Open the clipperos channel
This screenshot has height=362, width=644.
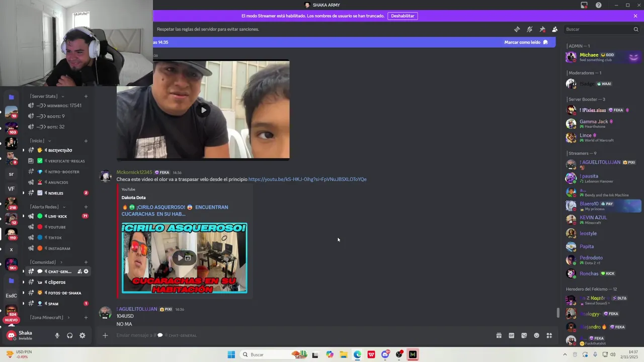click(57, 282)
